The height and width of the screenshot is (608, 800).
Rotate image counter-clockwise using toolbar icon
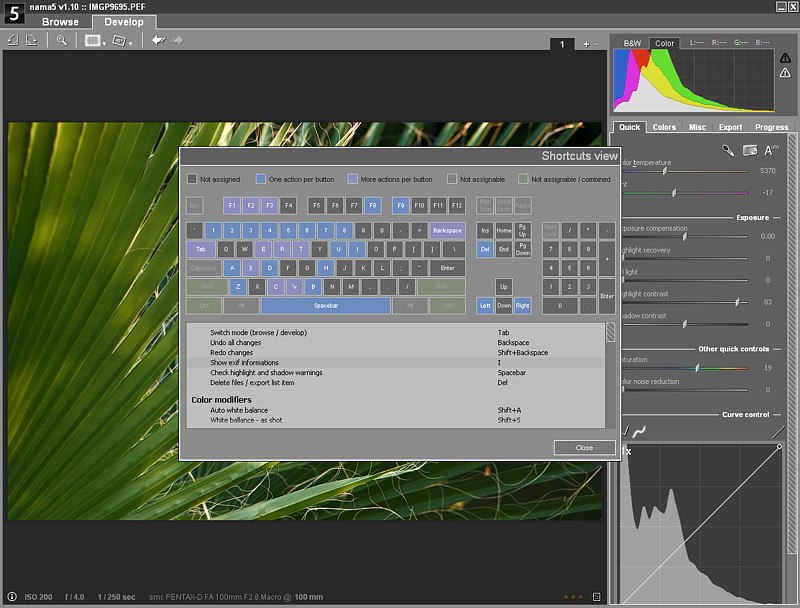point(12,40)
